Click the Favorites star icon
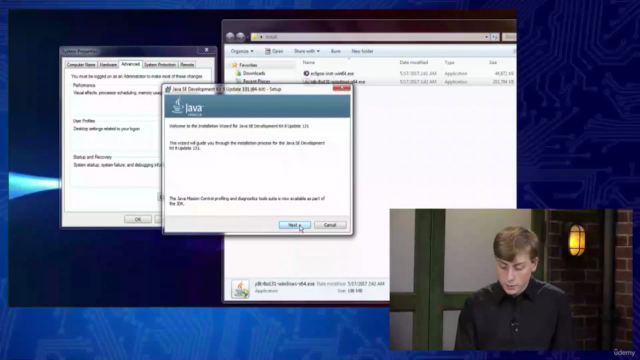Image resolution: width=640 pixels, height=360 pixels. [234, 65]
